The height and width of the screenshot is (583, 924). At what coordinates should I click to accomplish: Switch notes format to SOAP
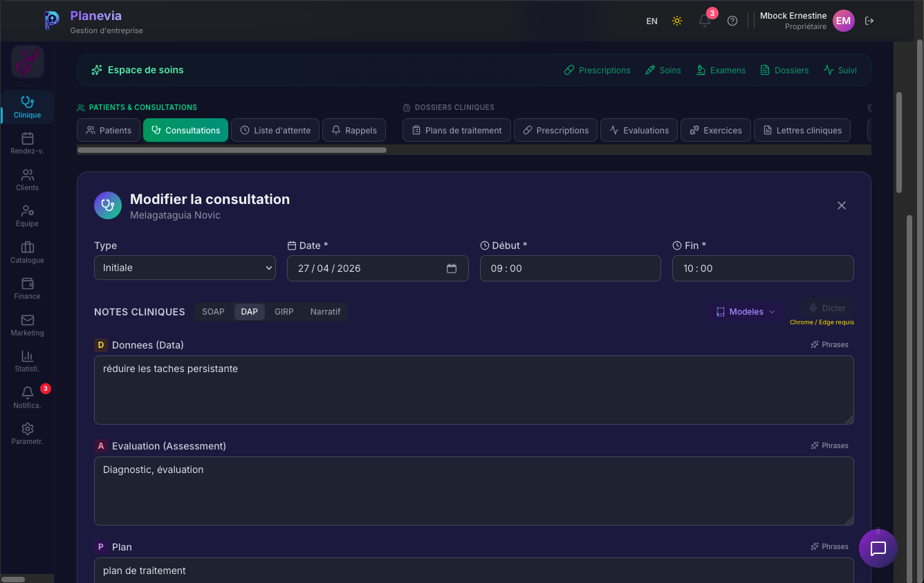[213, 312]
